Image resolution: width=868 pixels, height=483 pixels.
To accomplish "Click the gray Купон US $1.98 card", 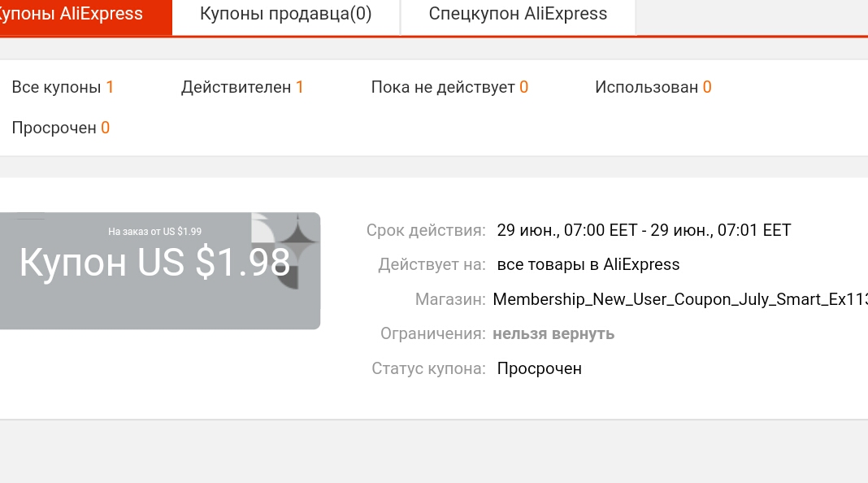I will point(160,271).
